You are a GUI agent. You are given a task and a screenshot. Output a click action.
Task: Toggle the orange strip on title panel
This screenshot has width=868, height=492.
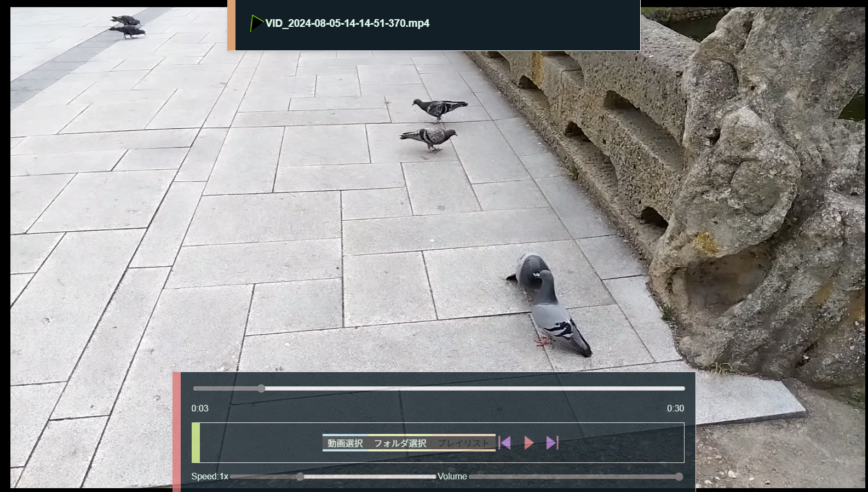point(231,25)
